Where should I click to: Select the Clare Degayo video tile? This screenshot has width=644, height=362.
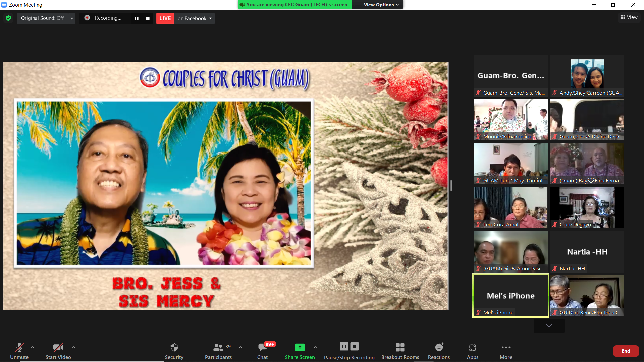click(x=587, y=207)
